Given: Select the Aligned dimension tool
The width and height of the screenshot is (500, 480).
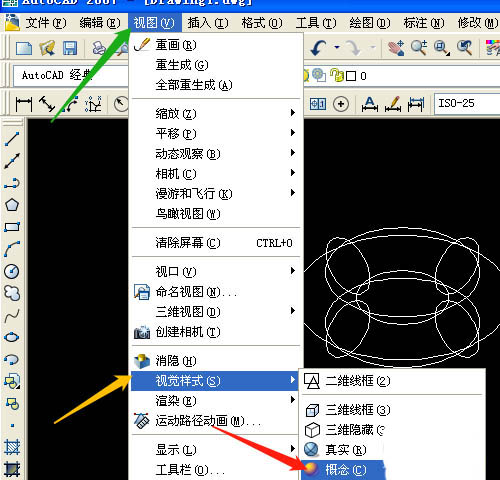Looking at the screenshot, I should [47, 104].
